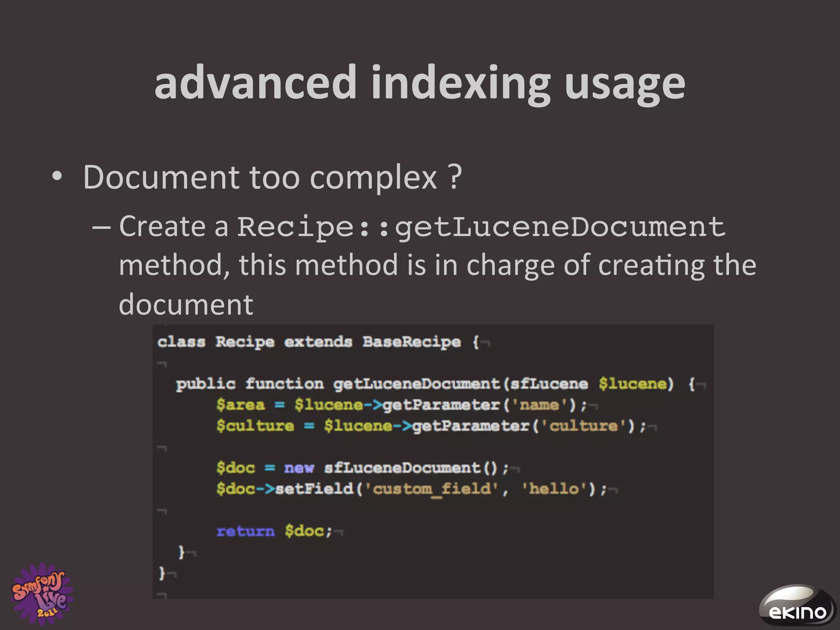Click the 'culture' string argument

click(x=584, y=426)
